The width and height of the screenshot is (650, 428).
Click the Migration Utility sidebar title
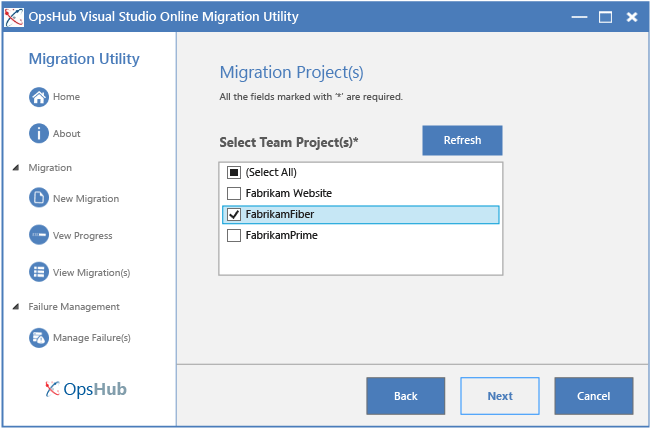[84, 59]
